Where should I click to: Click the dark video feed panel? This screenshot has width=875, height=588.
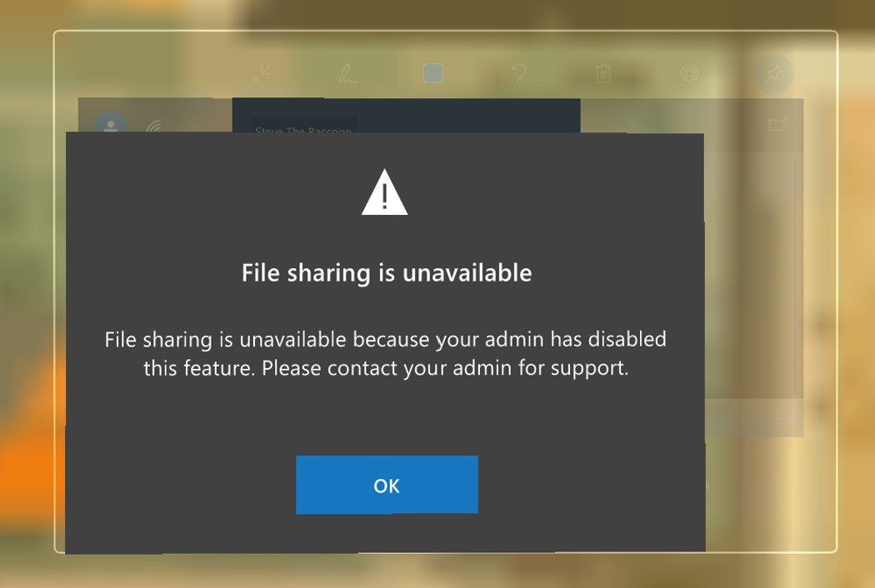(407, 116)
